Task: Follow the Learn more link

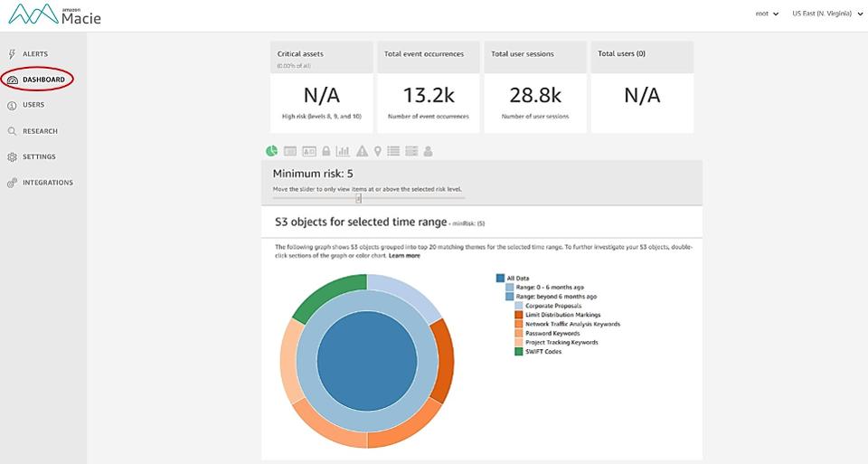Action: 404,256
